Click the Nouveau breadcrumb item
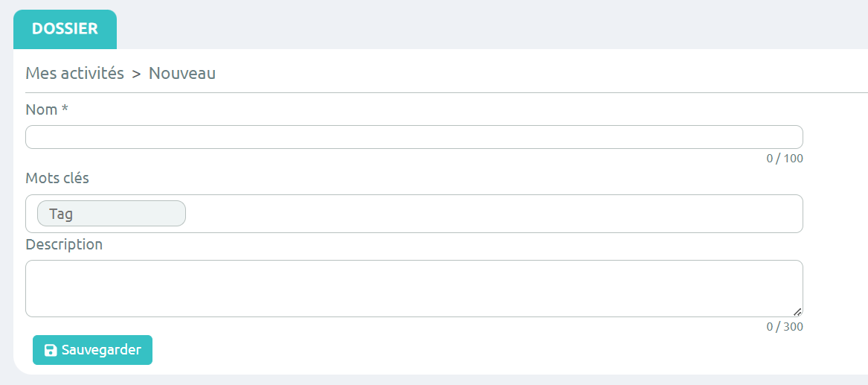Image resolution: width=868 pixels, height=385 pixels. 182,73
